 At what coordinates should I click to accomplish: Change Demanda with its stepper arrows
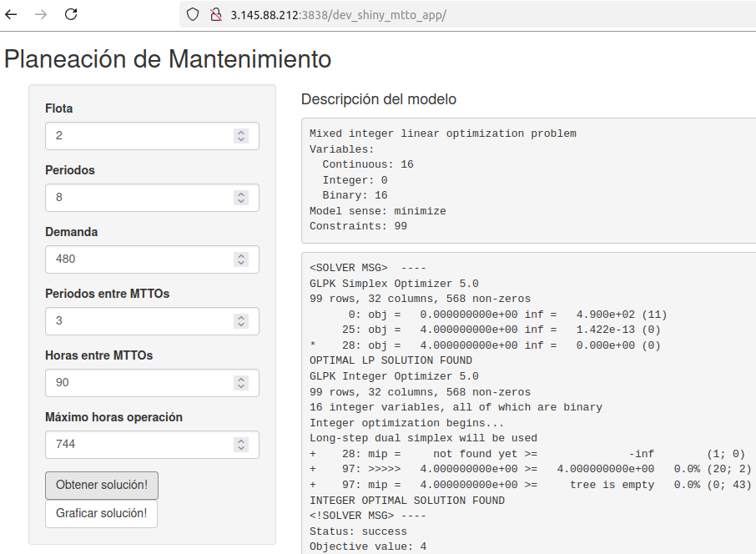coord(241,259)
